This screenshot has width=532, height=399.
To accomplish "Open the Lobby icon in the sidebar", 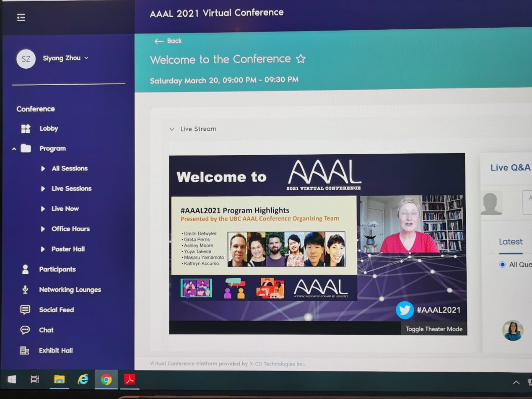I will pos(26,129).
